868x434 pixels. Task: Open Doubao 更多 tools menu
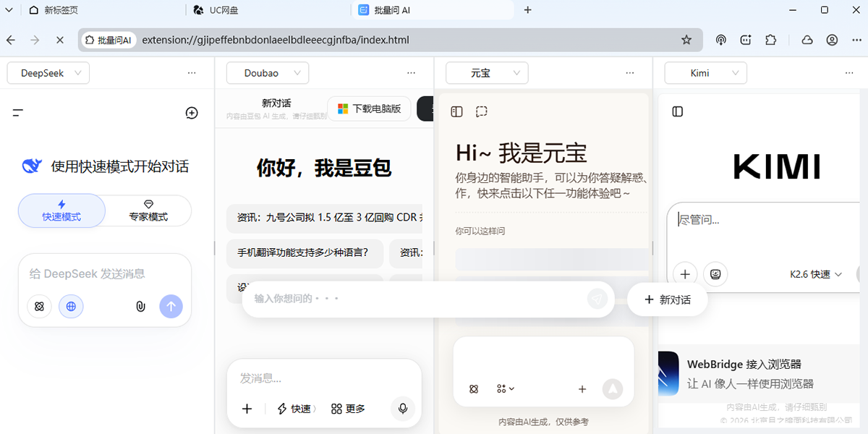click(348, 409)
